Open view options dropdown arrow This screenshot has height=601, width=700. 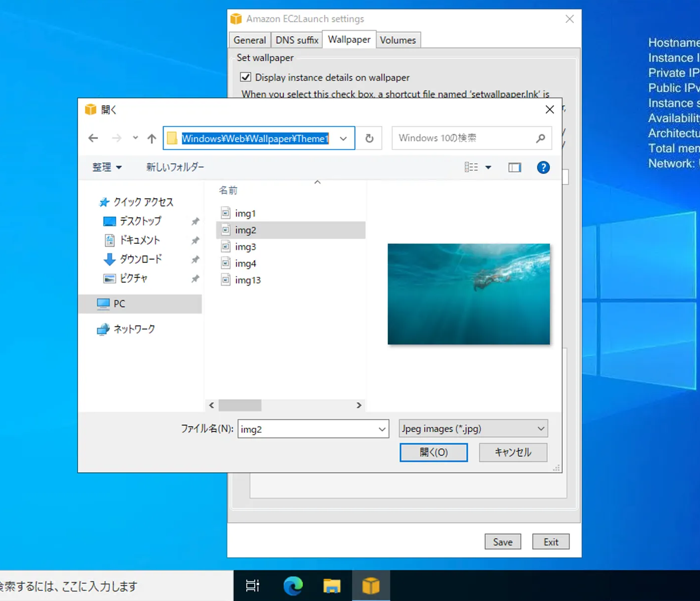tap(489, 167)
